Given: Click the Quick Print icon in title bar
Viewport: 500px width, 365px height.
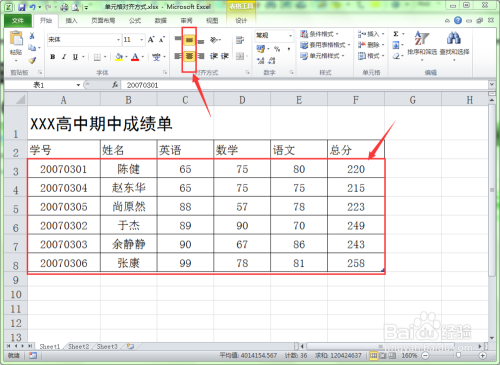Looking at the screenshot, I should coord(64,7).
